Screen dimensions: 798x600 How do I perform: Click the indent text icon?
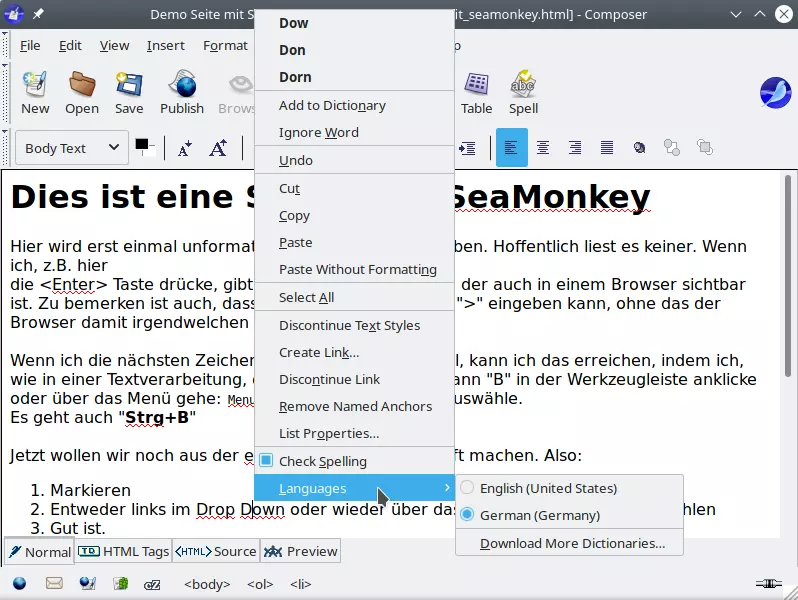[x=467, y=148]
